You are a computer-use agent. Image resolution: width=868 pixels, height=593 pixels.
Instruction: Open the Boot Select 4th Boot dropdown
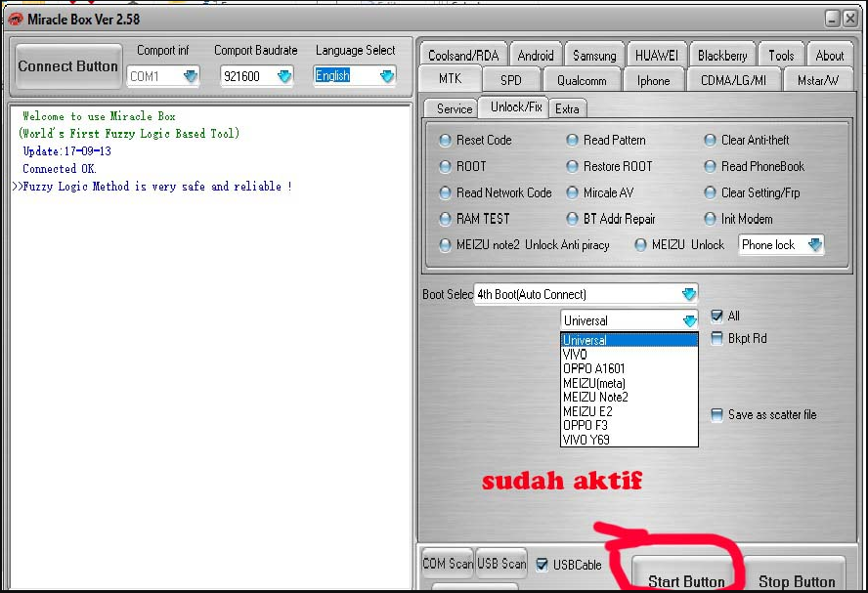tap(586, 294)
